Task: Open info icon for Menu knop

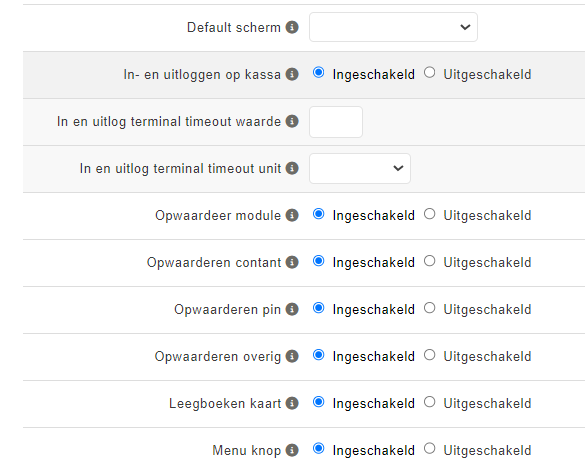Action: point(292,450)
